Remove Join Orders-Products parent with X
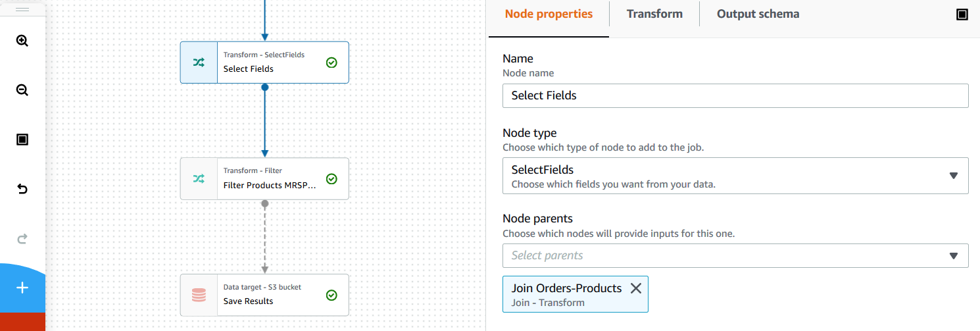Image resolution: width=980 pixels, height=331 pixels. click(x=635, y=288)
